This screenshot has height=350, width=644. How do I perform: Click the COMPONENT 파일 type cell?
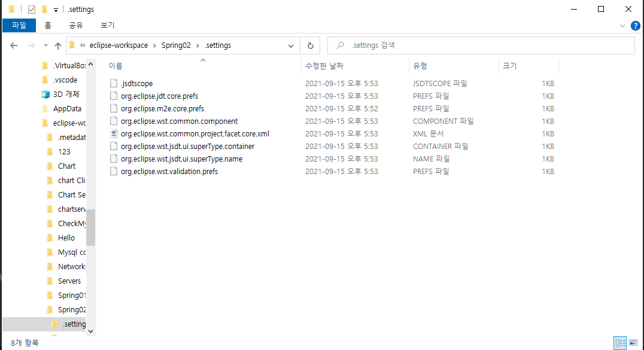443,121
